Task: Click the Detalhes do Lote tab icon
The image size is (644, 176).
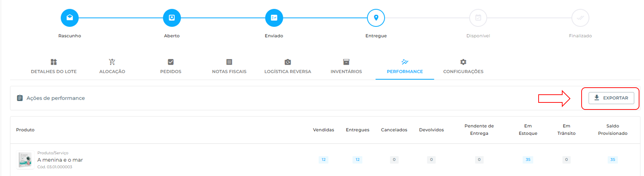Action: click(x=54, y=62)
